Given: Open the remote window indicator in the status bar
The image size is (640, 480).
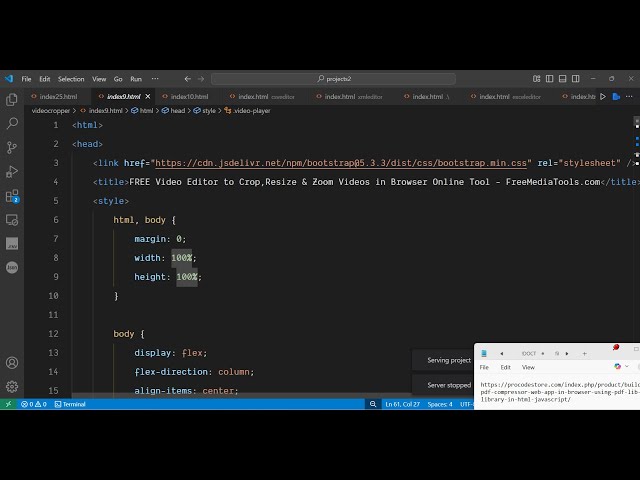Looking at the screenshot, I should (8, 404).
